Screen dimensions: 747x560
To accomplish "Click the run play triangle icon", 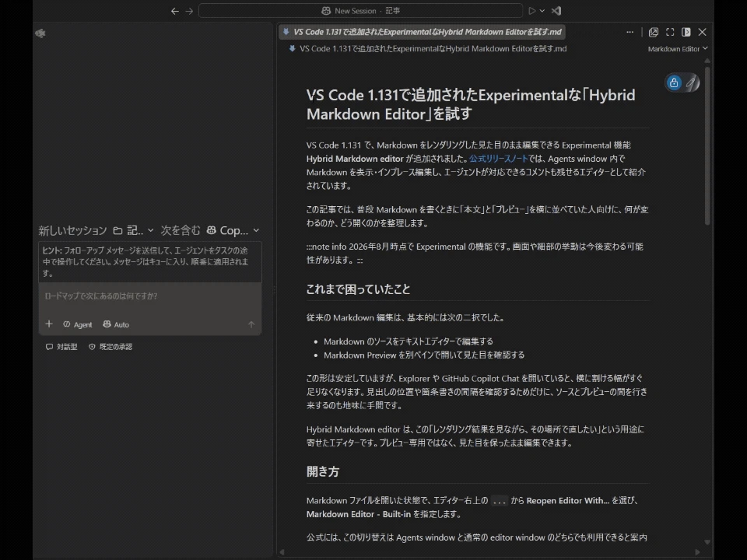I will (x=532, y=10).
